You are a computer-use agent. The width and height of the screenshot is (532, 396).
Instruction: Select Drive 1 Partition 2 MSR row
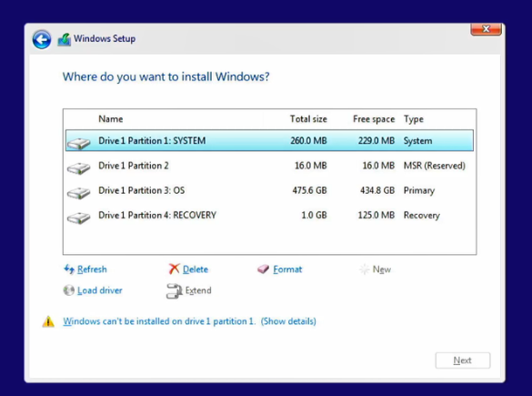click(x=269, y=166)
